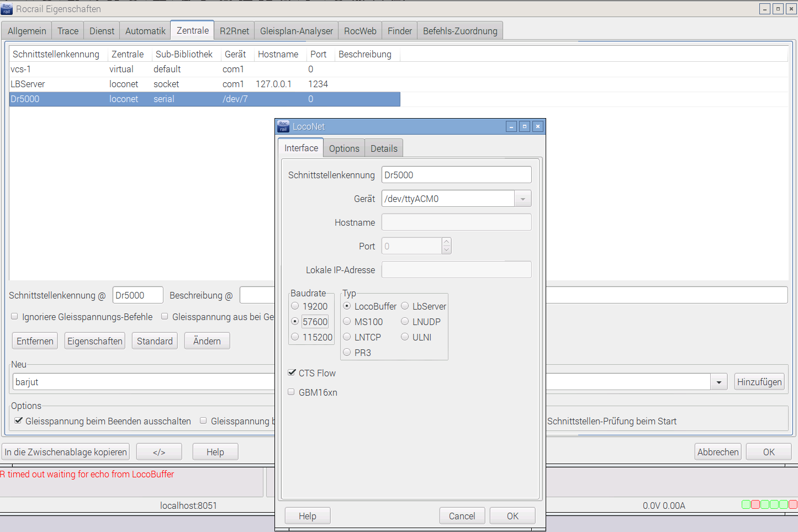Enable the GBM16xn checkbox

click(291, 392)
